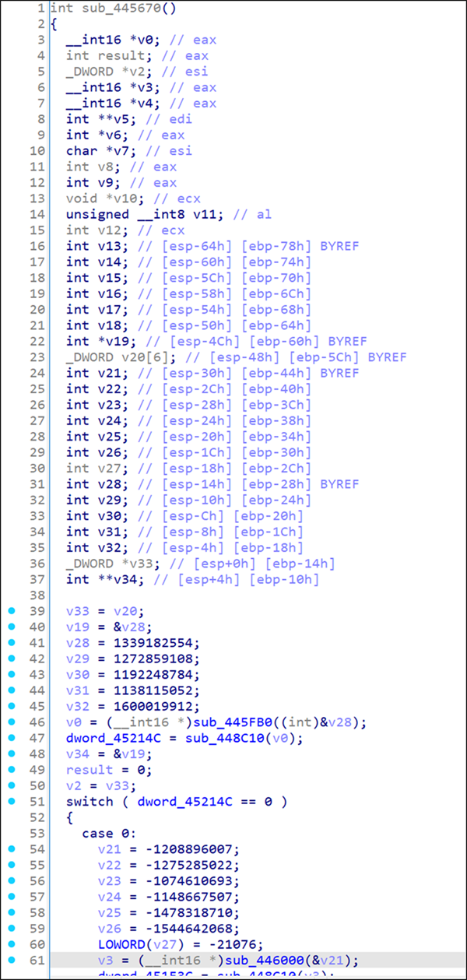Click line number 37 in the gutter
This screenshot has width=467, height=980.
pyautogui.click(x=38, y=579)
